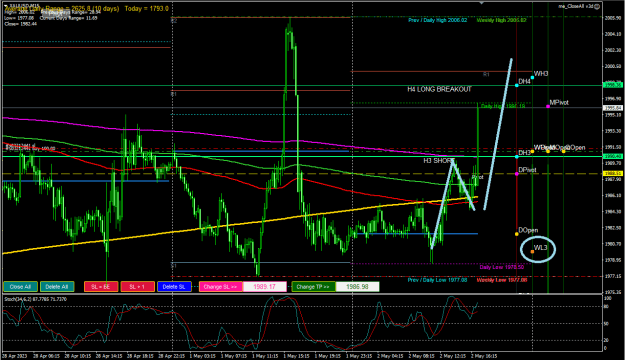The height and width of the screenshot is (360, 625).
Task: Click the 2000.50 price axis value
Action: [613, 66]
